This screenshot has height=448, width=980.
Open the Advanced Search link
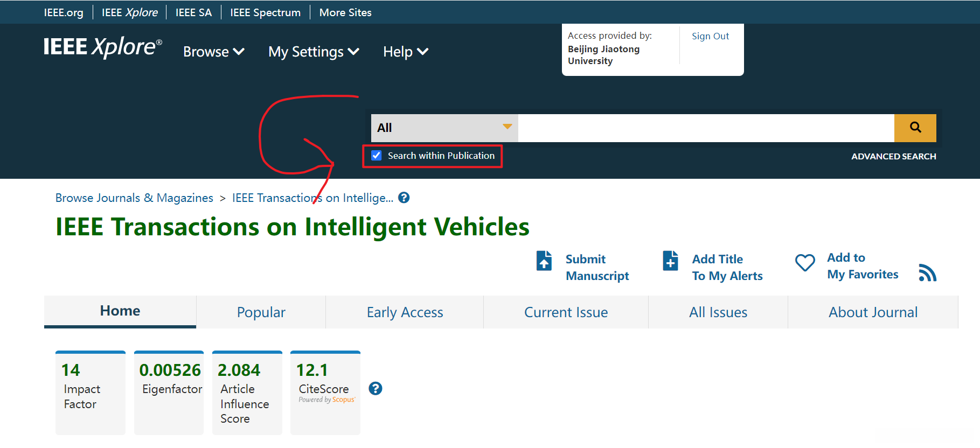[x=893, y=156]
